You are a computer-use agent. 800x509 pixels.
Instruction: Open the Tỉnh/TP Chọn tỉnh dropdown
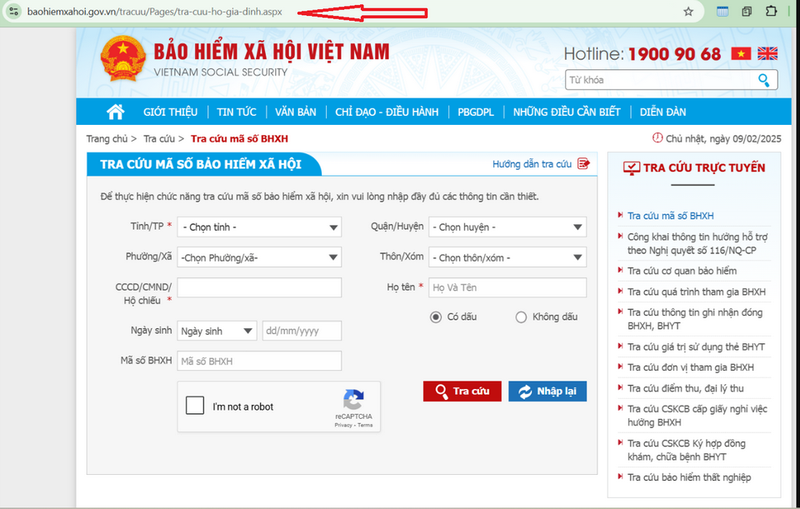259,227
